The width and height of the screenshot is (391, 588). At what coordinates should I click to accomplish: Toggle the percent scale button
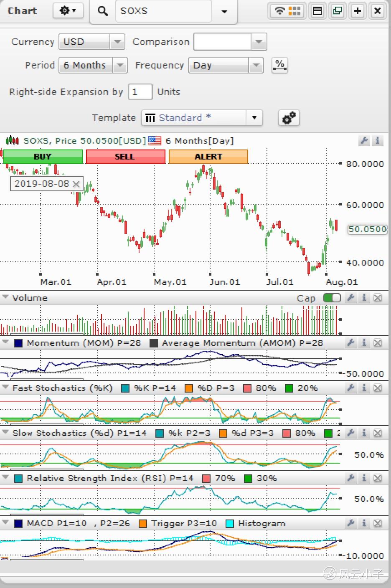coord(279,65)
